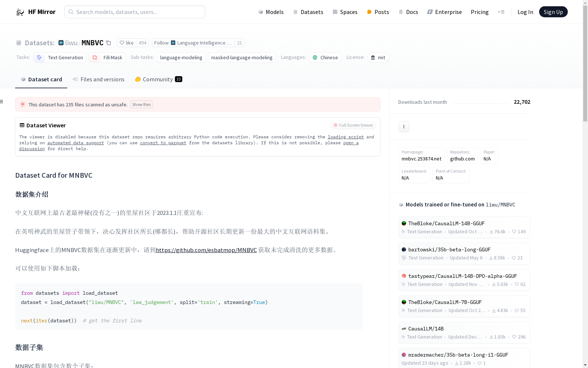Viewport: 588px width, 368px height.
Task: Click the Dataset Card for MNBVC heading
Action: click(54, 175)
